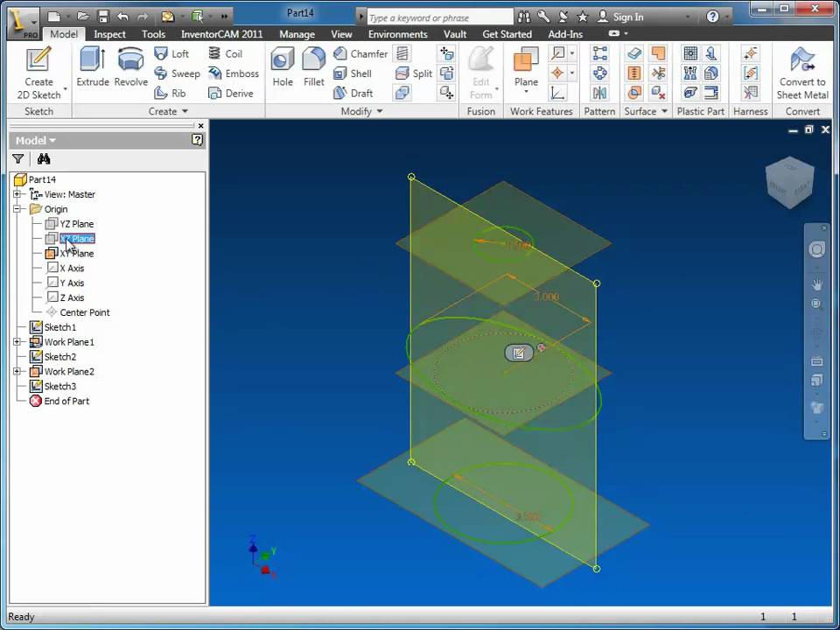Open the Work Axis dropdown arrow
The height and width of the screenshot is (630, 840).
point(572,53)
